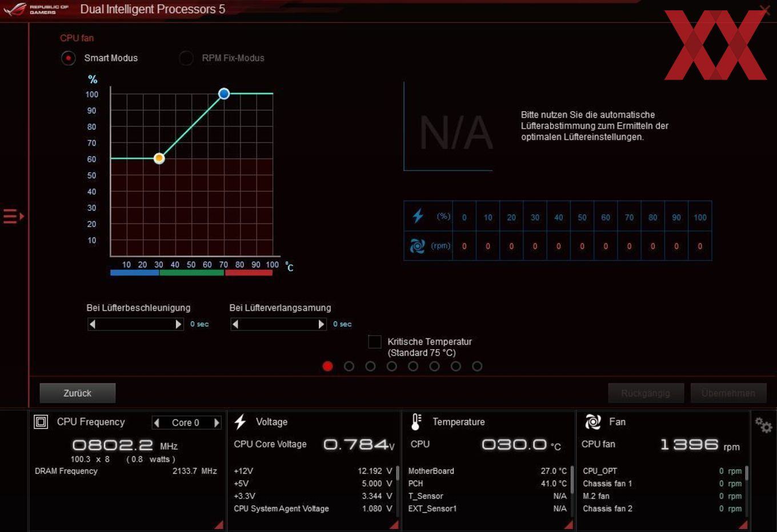Expand the left sidebar menu icon
777x532 pixels.
[x=13, y=216]
